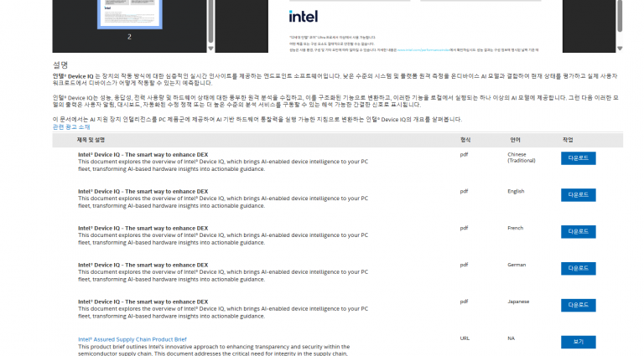Click the pdf format cell in Japanese row
This screenshot has width=644, height=356.
(x=464, y=302)
